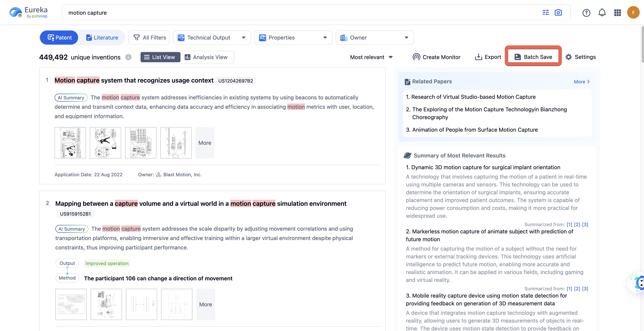Viewport: 644px width, 331px height.
Task: Switch to List View
Action: 160,57
